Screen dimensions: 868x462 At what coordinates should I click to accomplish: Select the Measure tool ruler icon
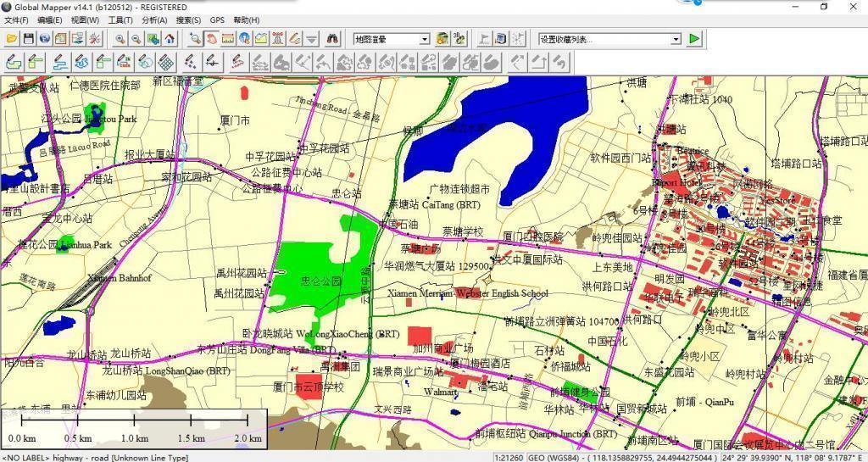(228, 39)
